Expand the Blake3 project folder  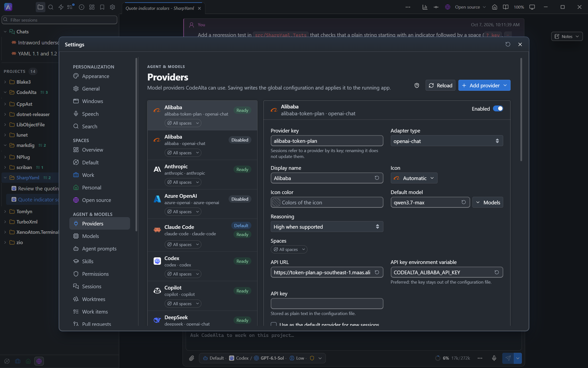pyautogui.click(x=5, y=82)
